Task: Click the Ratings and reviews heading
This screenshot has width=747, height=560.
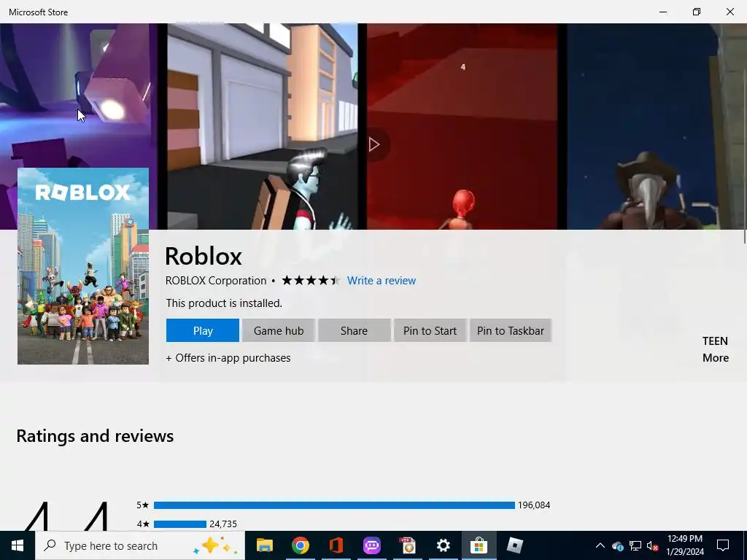Action: coord(95,436)
